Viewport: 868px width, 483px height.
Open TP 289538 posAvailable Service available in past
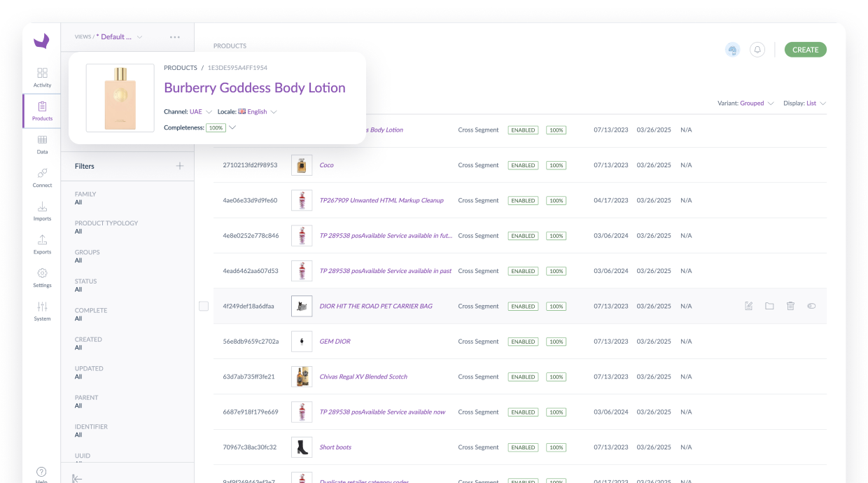[385, 271]
